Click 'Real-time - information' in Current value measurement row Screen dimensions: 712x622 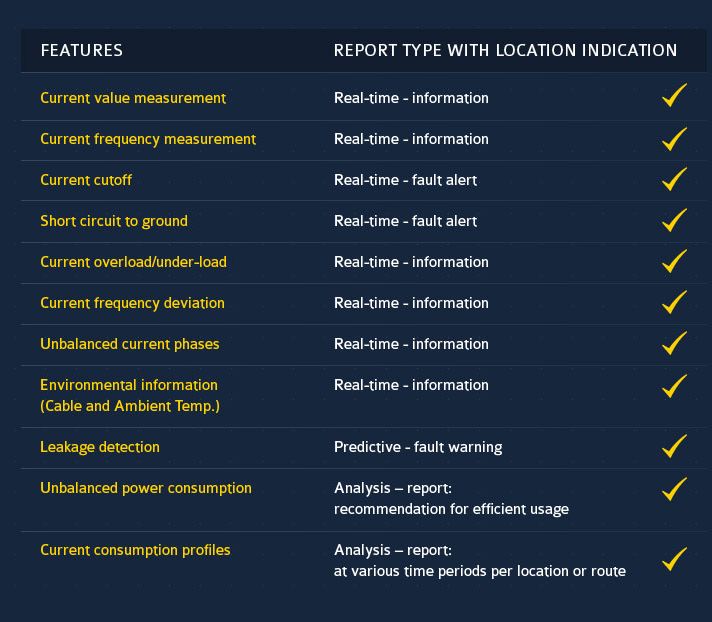tap(411, 98)
